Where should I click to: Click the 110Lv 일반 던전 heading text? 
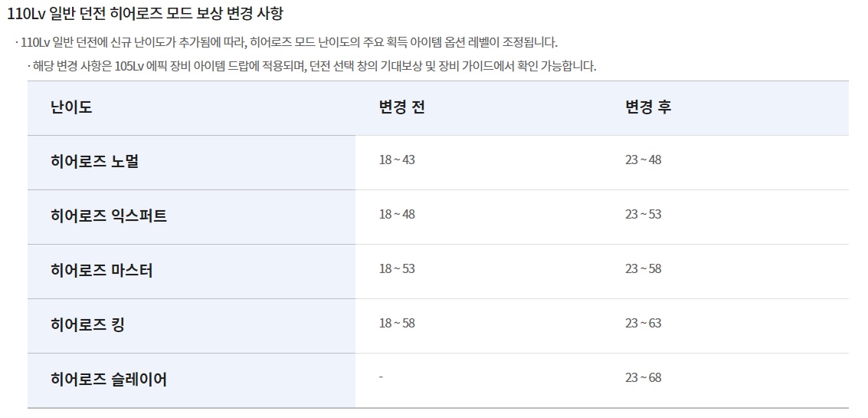tap(145, 13)
